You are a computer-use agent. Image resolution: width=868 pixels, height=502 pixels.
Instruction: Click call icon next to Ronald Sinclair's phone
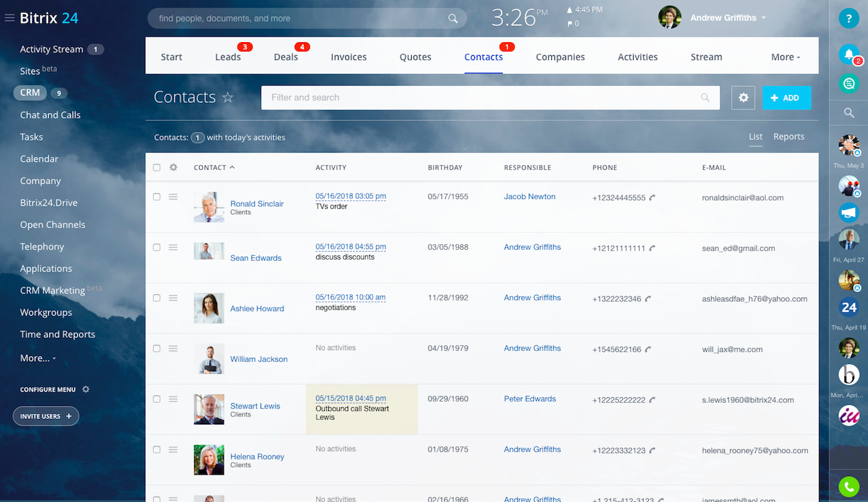[652, 198]
